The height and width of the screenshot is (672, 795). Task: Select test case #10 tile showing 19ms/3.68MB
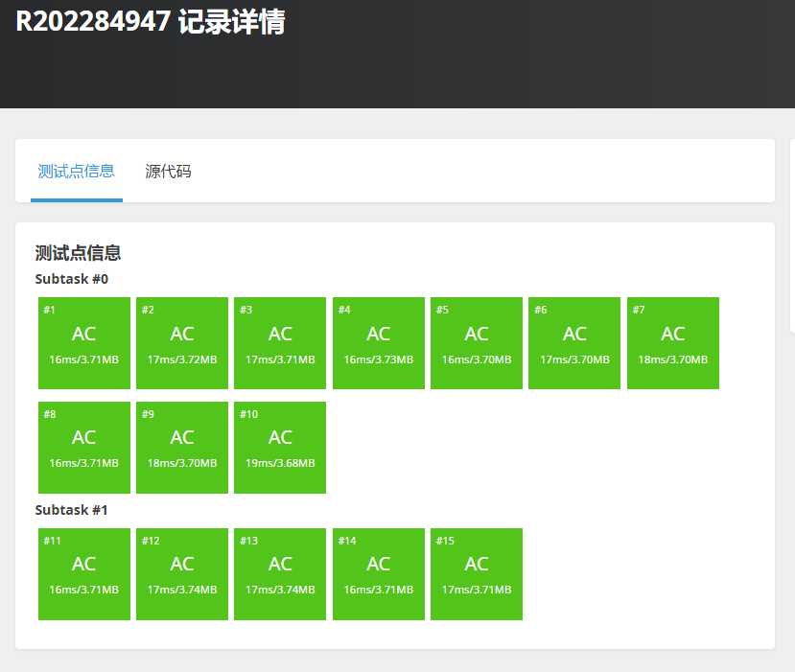[280, 448]
